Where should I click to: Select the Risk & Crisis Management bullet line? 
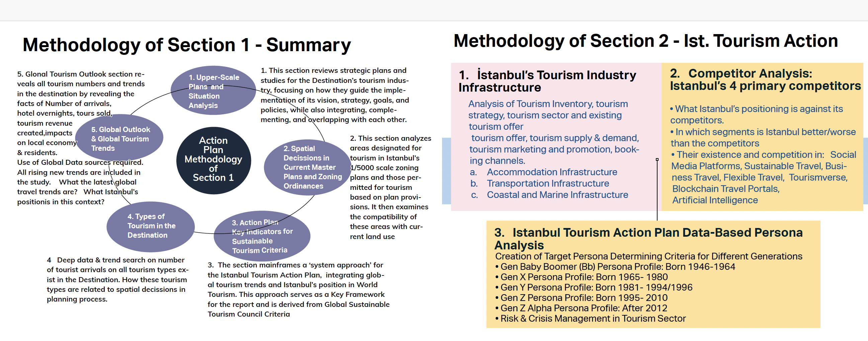click(593, 319)
